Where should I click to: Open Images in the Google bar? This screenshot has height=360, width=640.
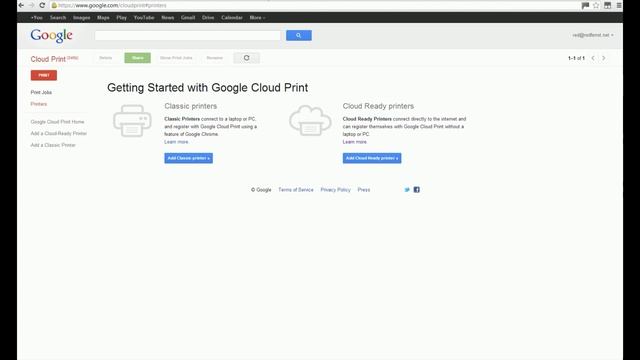tap(82, 18)
